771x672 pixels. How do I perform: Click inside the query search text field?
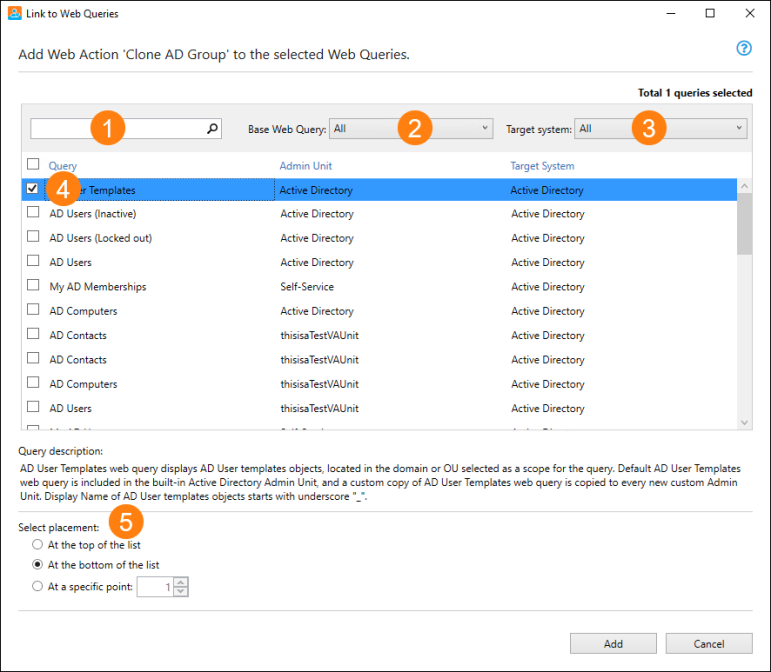118,129
